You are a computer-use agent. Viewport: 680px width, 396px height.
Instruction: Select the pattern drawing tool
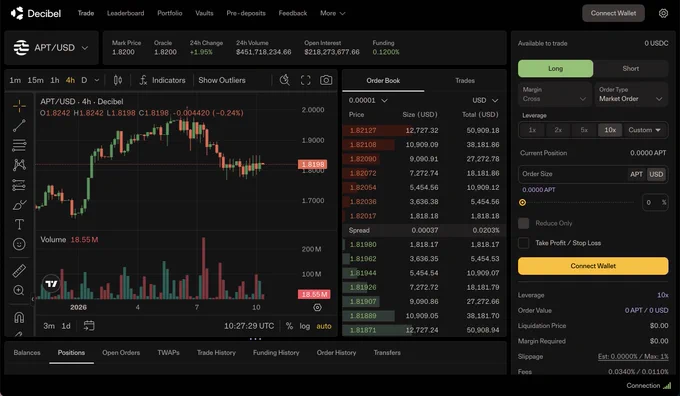(x=19, y=165)
